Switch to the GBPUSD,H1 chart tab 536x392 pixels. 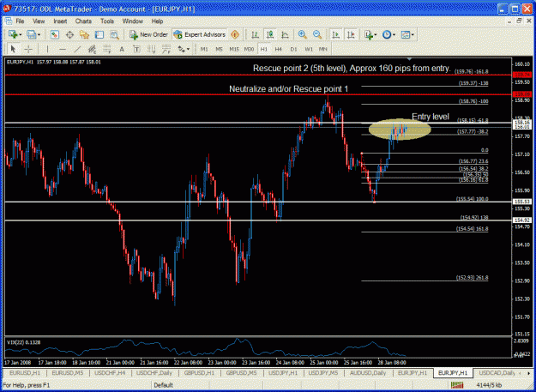pos(199,373)
